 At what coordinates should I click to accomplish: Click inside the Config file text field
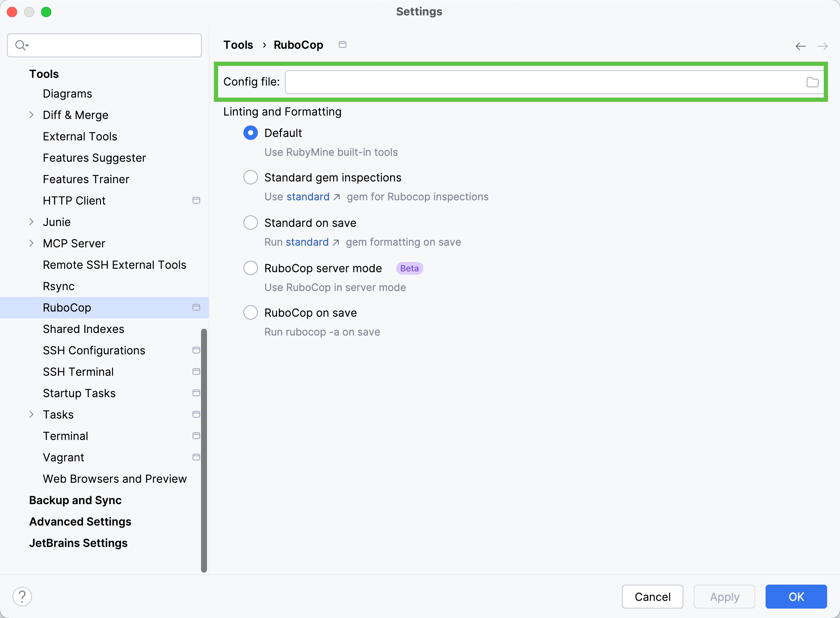[513, 82]
